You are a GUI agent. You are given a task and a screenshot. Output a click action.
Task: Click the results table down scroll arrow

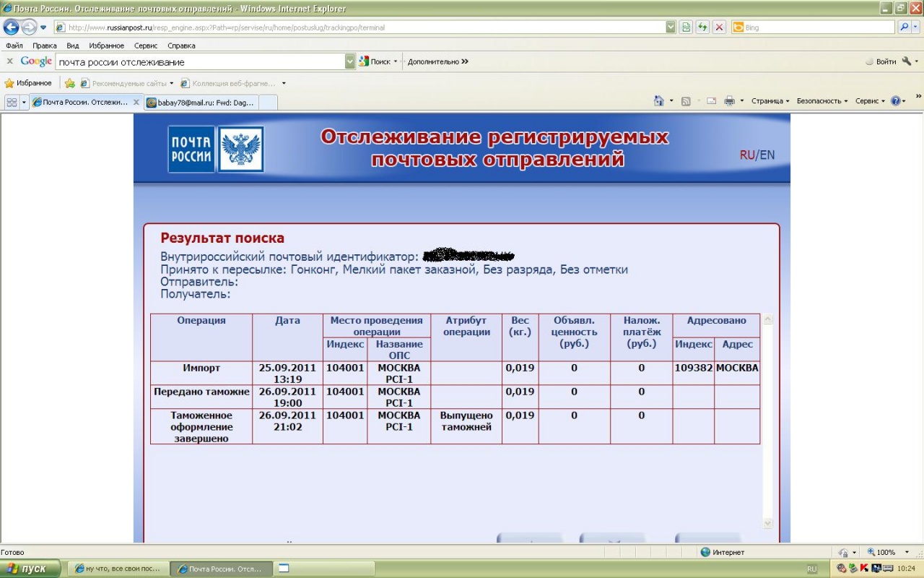768,523
